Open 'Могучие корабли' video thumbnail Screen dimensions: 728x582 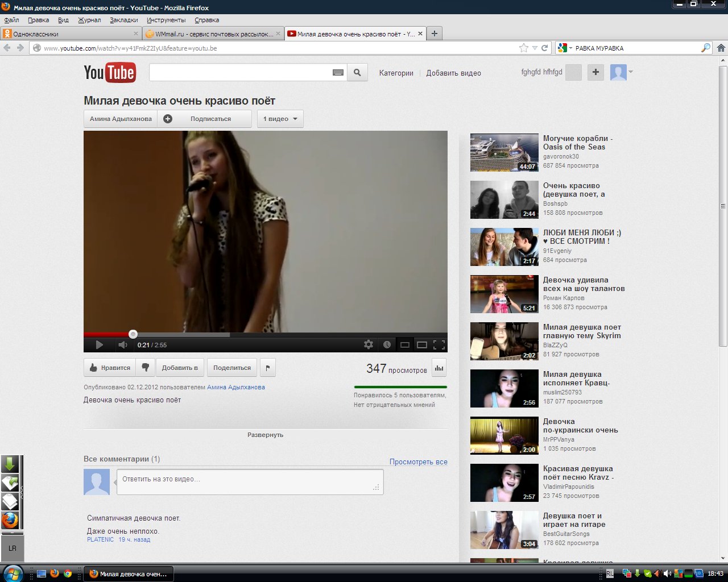[x=504, y=152]
